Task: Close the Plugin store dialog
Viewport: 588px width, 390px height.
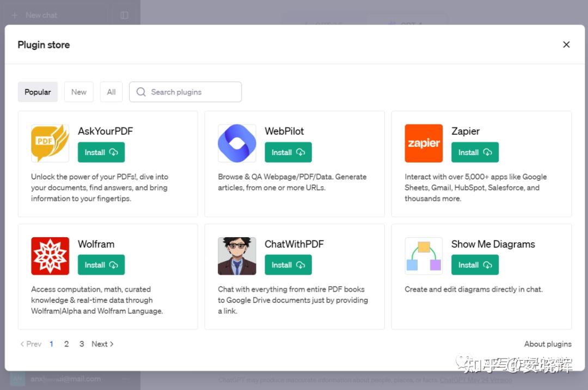Action: click(x=566, y=45)
